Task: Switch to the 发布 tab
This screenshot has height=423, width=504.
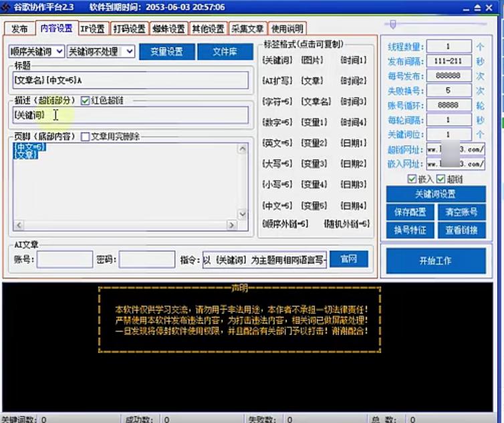Action: (19, 29)
